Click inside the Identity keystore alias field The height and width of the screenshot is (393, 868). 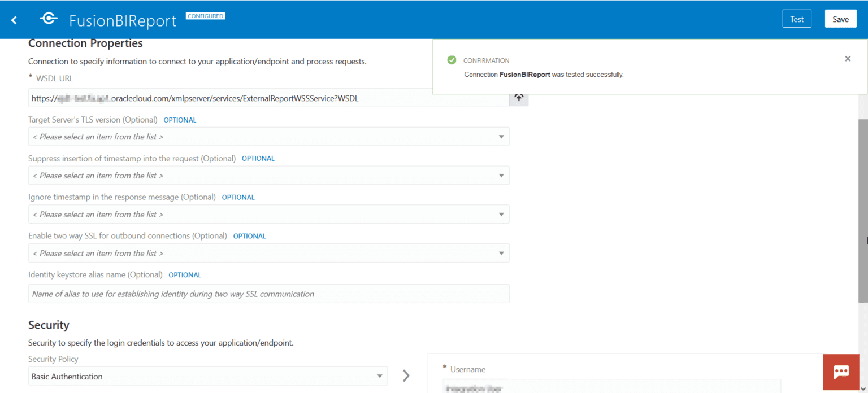pyautogui.click(x=268, y=294)
